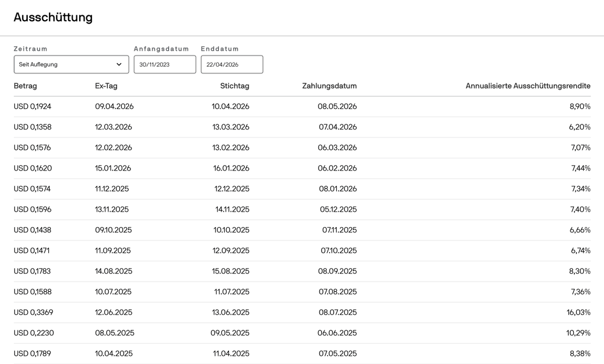Click the Ex-Tag column header
Screen dimensions: 604x364
pos(106,86)
